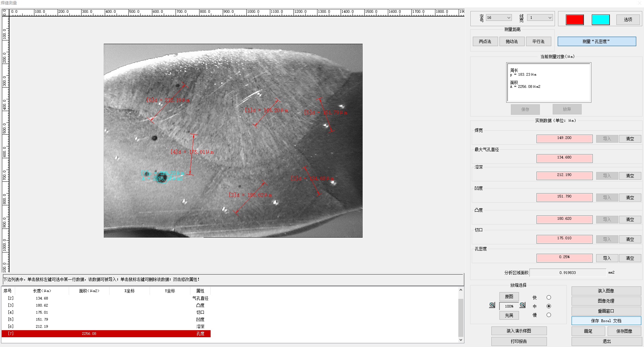
Task: Click the 面积 column header
Action: click(x=89, y=291)
